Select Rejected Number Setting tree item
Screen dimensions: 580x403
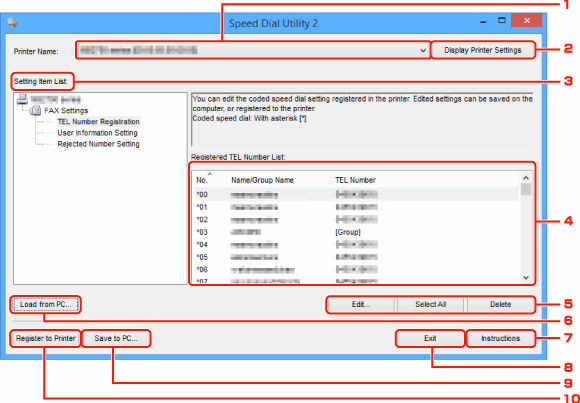98,144
